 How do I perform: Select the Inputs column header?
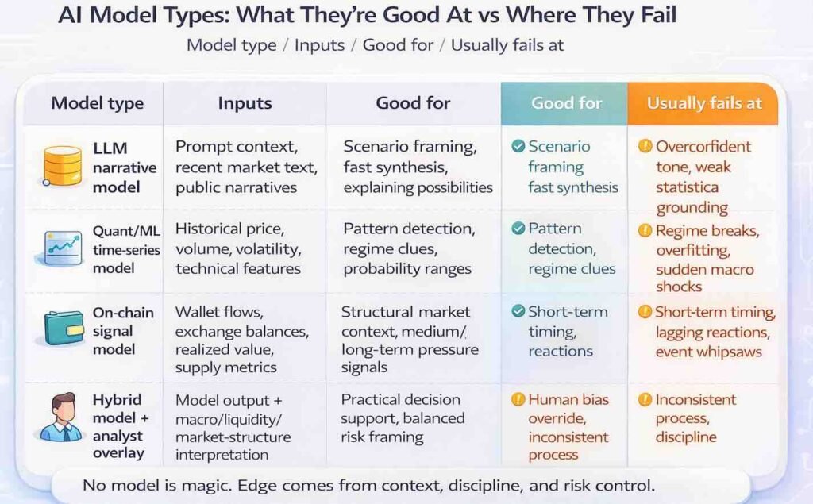[x=245, y=103]
